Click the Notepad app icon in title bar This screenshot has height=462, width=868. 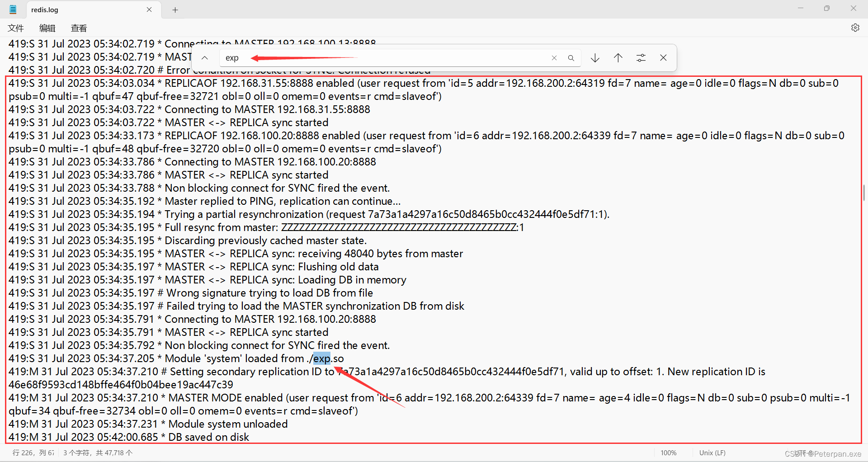(13, 9)
